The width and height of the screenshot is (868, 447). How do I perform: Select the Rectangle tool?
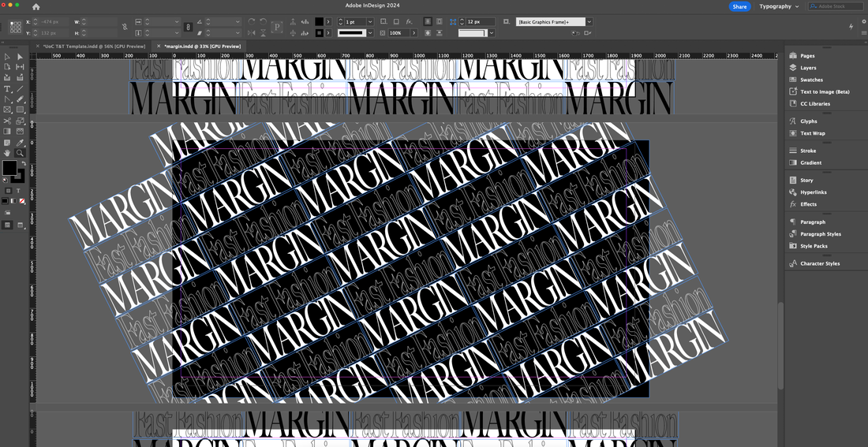point(20,110)
